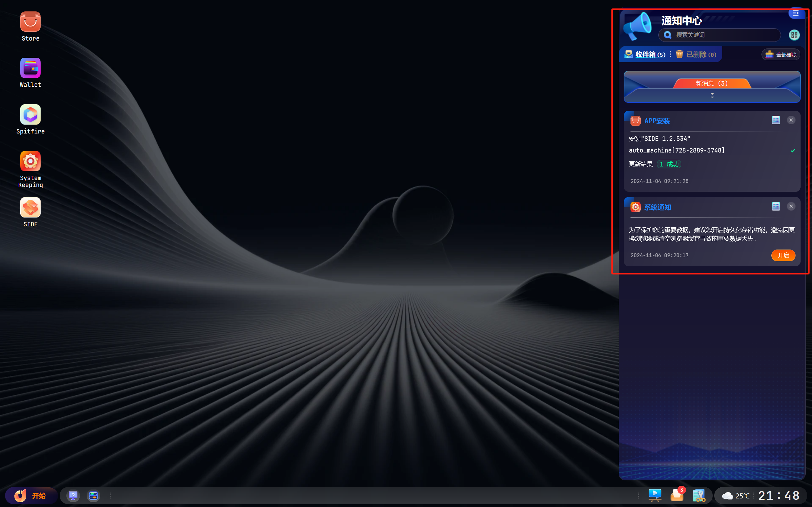Open the scissors screenshot tool in tray
Image resolution: width=812 pixels, height=507 pixels.
tap(699, 495)
